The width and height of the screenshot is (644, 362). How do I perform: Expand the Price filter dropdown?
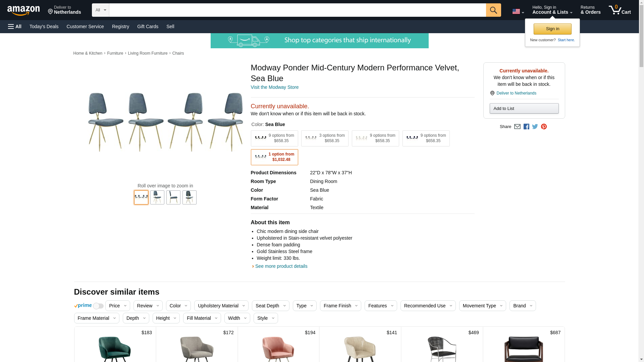[117, 306]
